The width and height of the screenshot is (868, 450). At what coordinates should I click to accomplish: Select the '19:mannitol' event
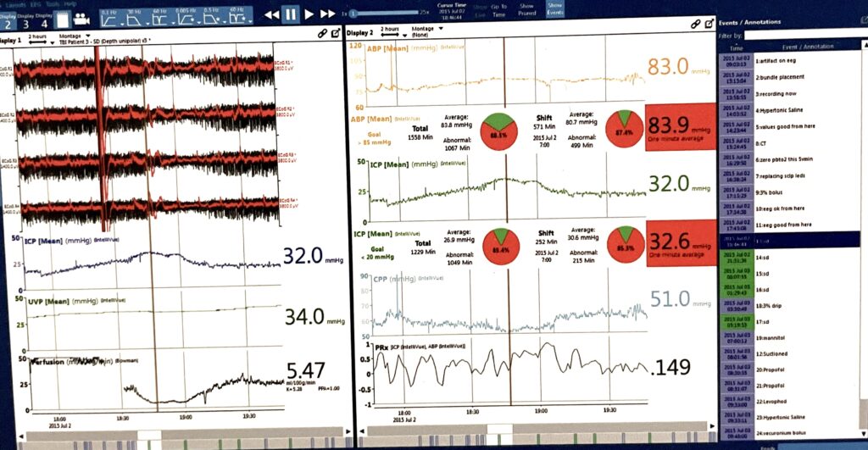point(790,337)
